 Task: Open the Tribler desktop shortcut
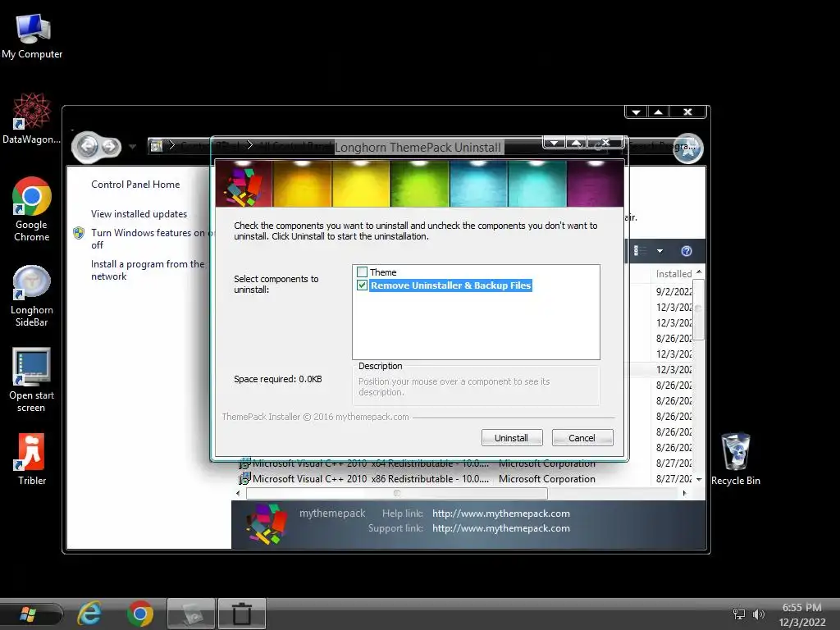coord(32,459)
